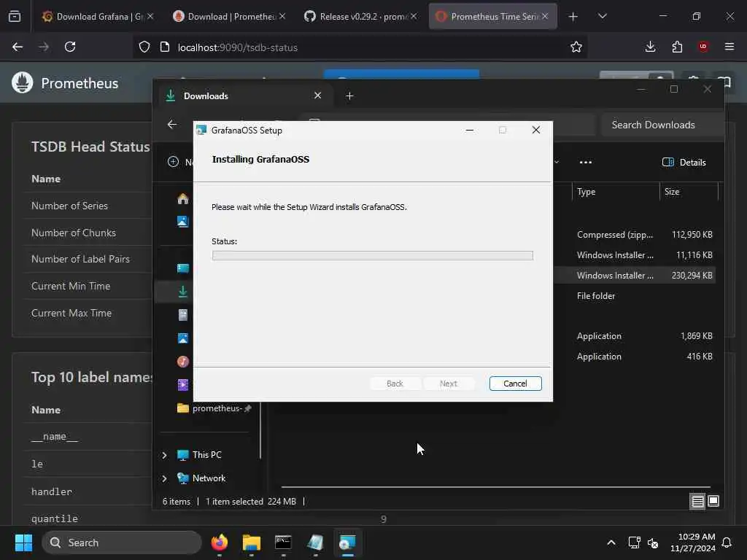Cancel the GrafanaOSS installation
This screenshot has width=747, height=560.
tap(515, 384)
